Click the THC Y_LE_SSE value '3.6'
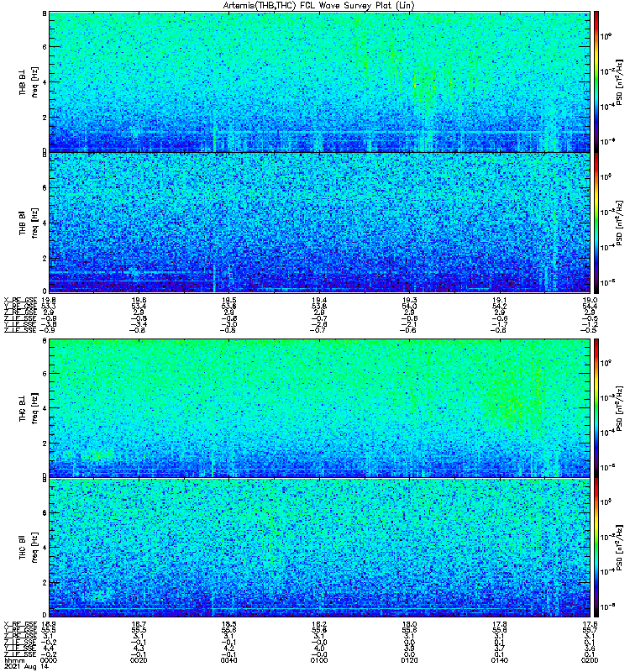Viewport: 630px width, 672px height. tap(590, 648)
